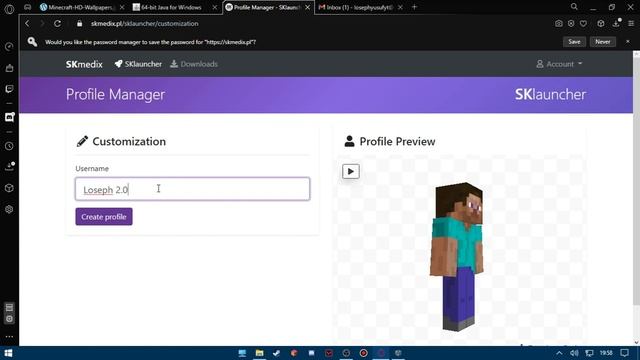Close the Minecraft-HD-Wallpapers tab

(122, 7)
